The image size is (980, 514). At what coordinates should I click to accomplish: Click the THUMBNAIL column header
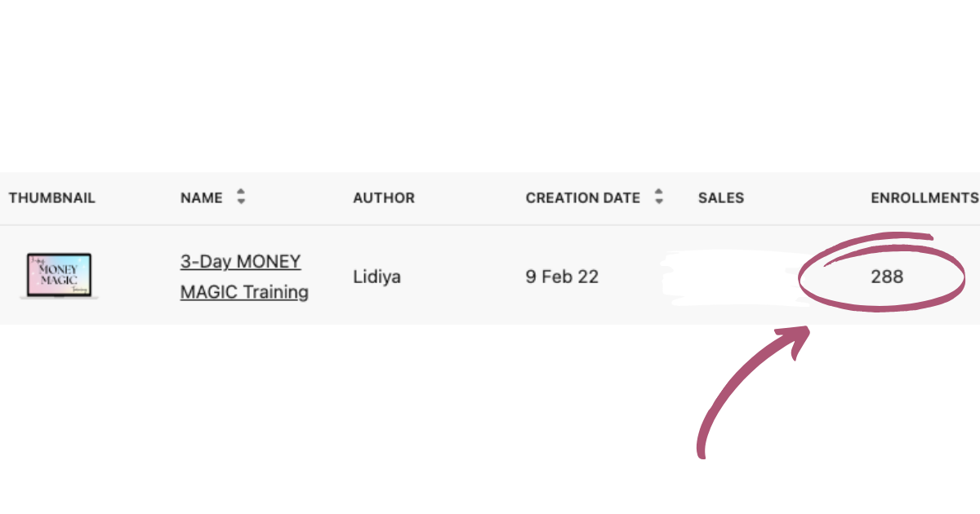(x=52, y=198)
